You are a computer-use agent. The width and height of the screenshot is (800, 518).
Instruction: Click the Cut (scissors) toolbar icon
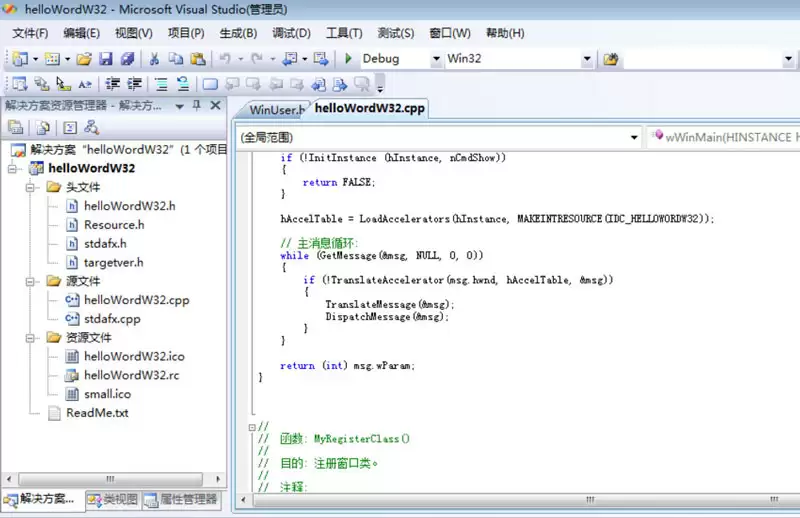[154, 59]
